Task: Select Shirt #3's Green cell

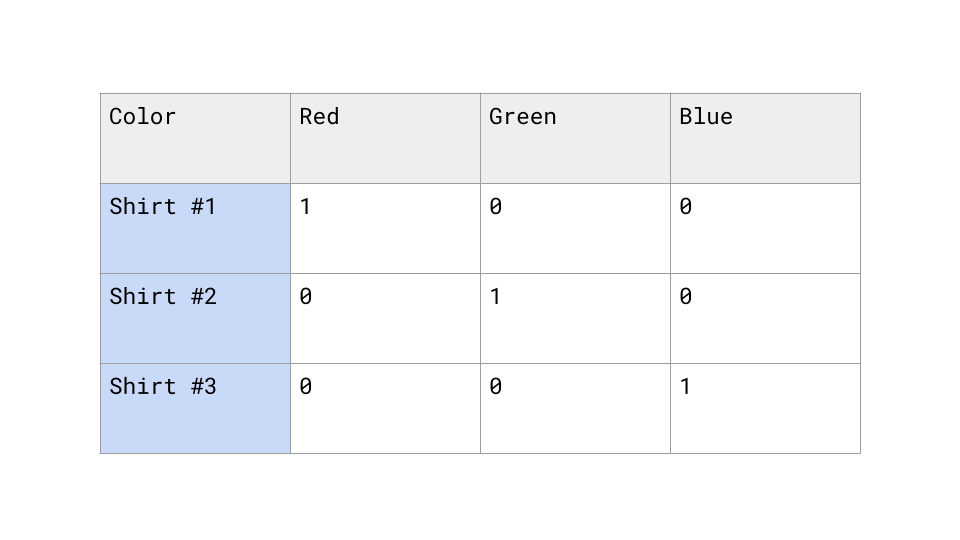Action: (x=575, y=408)
